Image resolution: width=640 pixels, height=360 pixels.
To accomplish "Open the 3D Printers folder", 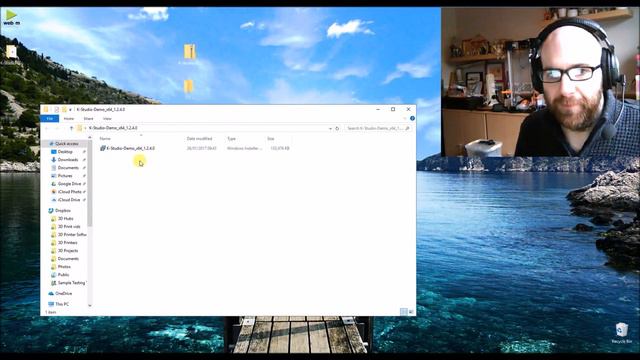I will point(67,242).
